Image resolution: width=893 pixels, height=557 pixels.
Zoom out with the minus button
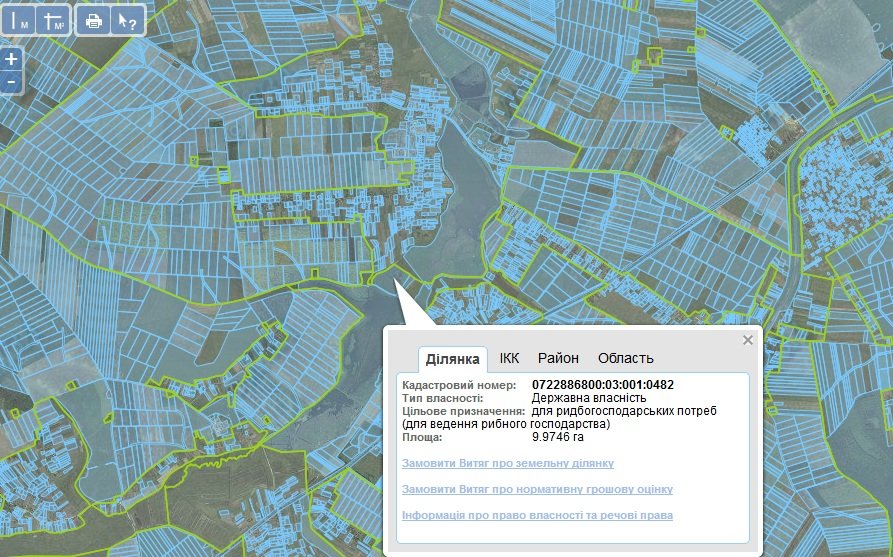[x=11, y=81]
